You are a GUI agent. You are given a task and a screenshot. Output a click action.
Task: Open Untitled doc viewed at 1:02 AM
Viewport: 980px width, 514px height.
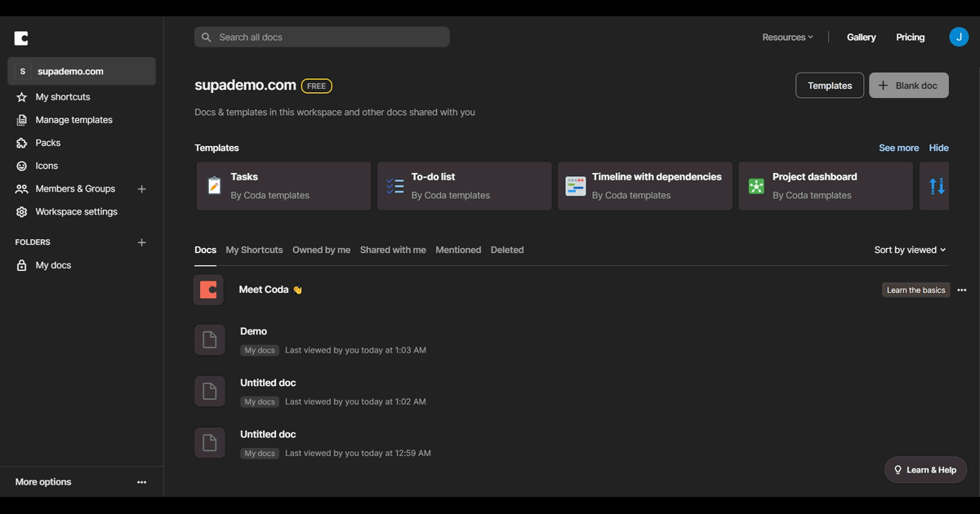pos(268,383)
